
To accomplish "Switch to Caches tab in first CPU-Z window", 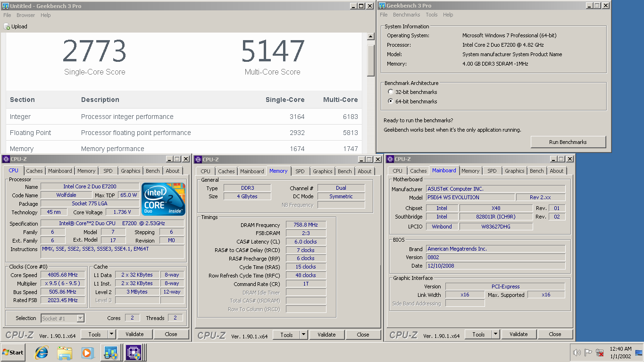I will 34,171.
